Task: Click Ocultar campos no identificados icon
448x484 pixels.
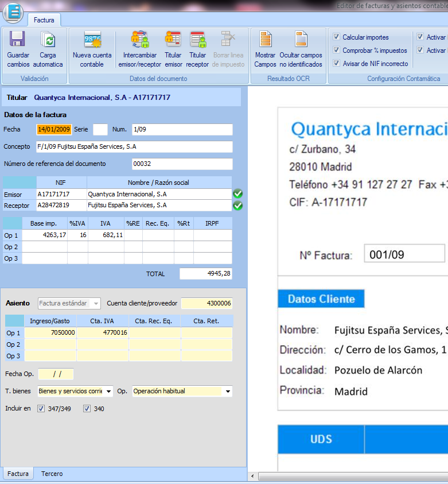Action: click(x=301, y=40)
